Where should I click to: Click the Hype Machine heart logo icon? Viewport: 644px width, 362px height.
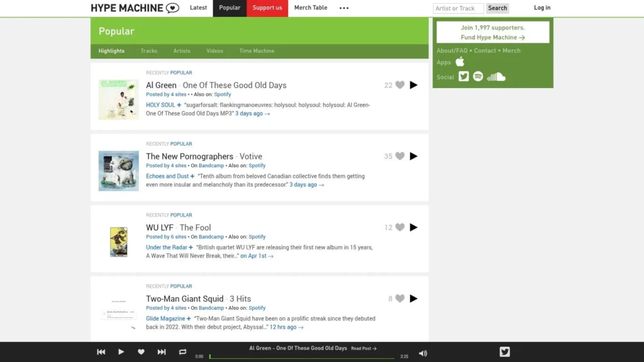[172, 8]
